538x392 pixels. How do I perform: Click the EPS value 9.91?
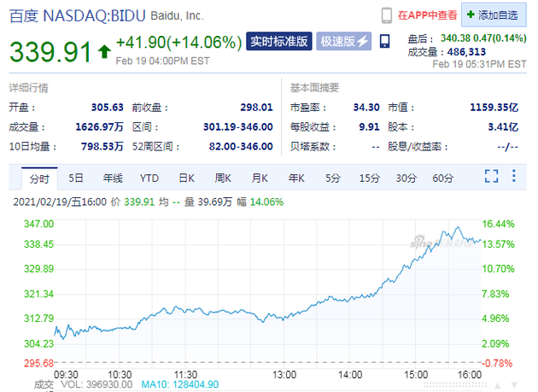tap(369, 127)
